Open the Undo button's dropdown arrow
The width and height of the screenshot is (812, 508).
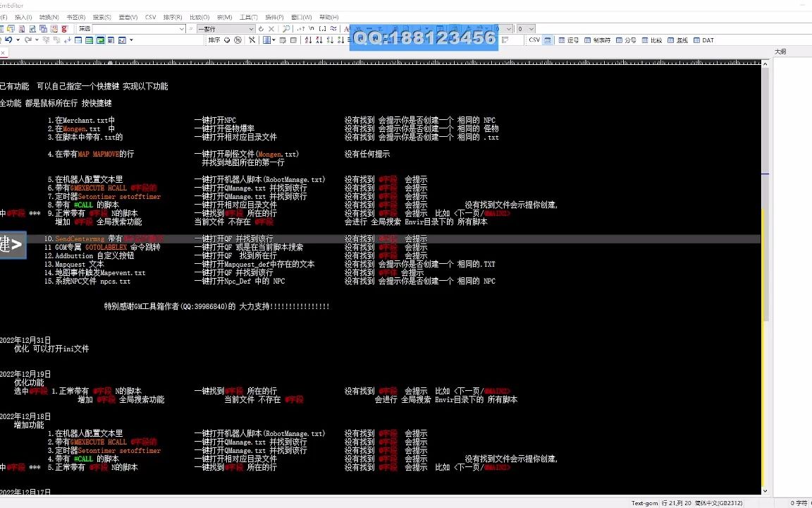click(18, 40)
